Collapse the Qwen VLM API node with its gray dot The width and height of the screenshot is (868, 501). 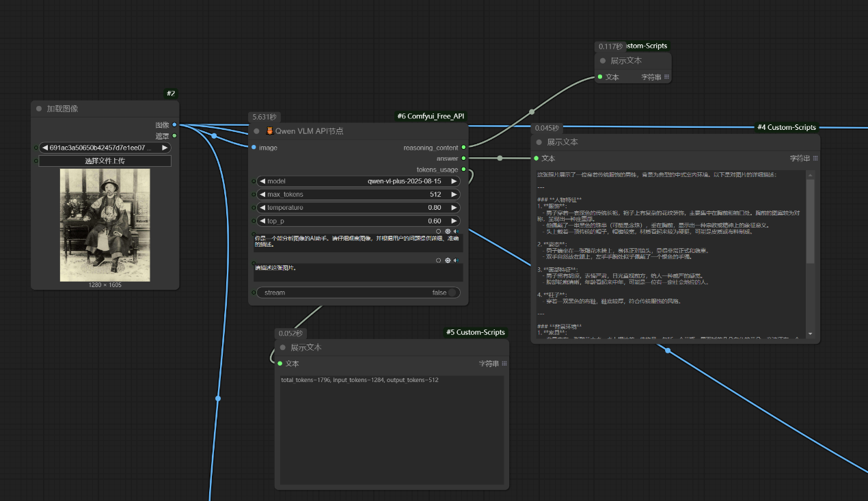tap(257, 131)
